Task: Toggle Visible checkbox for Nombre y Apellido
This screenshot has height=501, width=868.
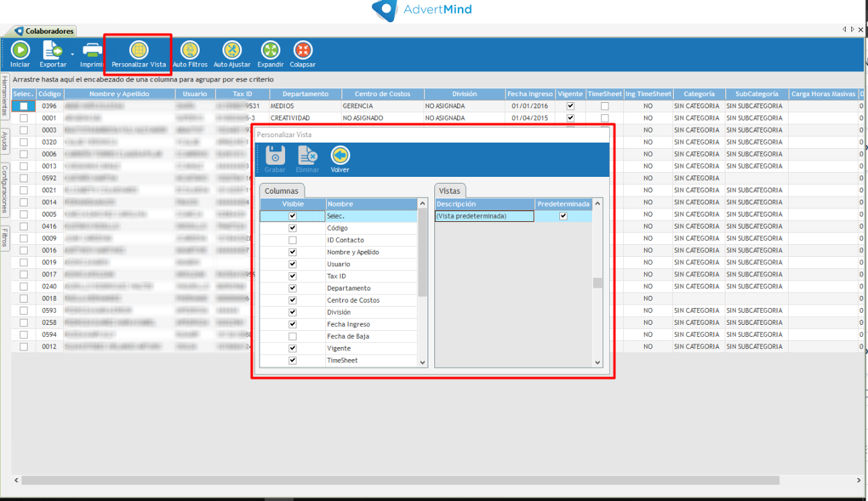Action: (x=292, y=252)
